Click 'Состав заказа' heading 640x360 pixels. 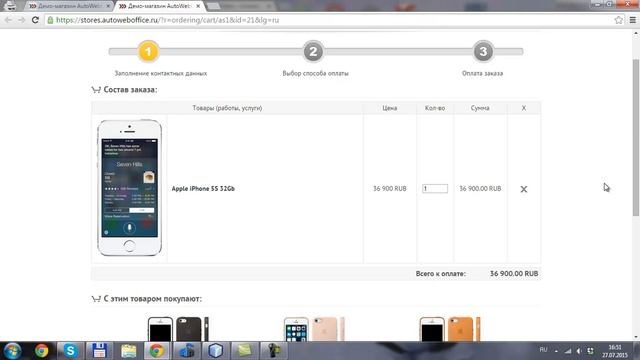point(130,89)
